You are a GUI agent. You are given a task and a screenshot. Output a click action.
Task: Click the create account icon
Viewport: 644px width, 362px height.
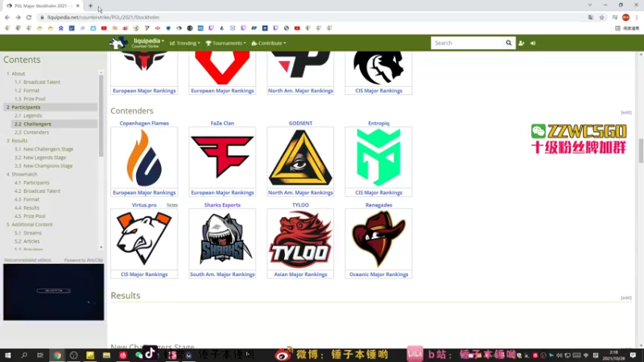point(521,43)
